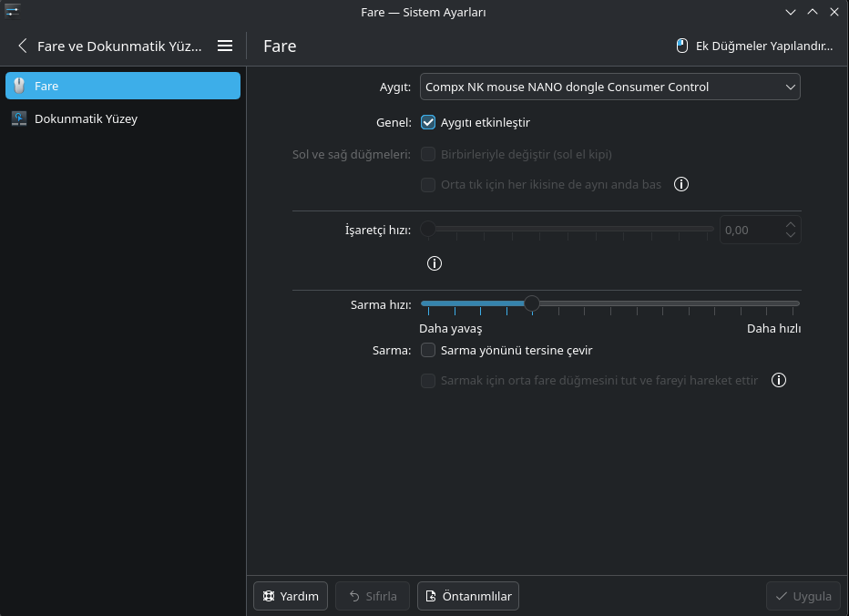Viewport: 849px width, 616px height.
Task: Click the Uygula button
Action: tap(803, 596)
